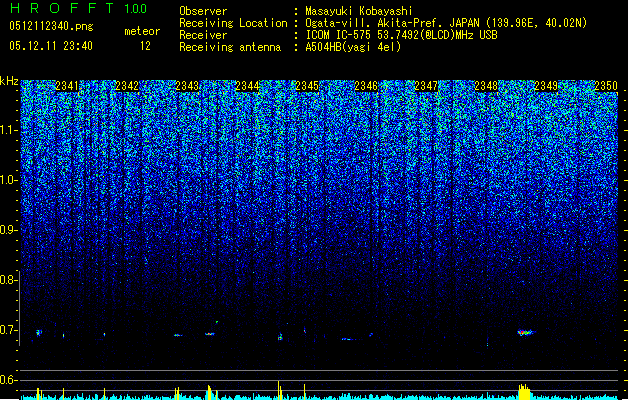Click the 2346 time marker
Viewport: 629px width, 400px height.
[366, 85]
